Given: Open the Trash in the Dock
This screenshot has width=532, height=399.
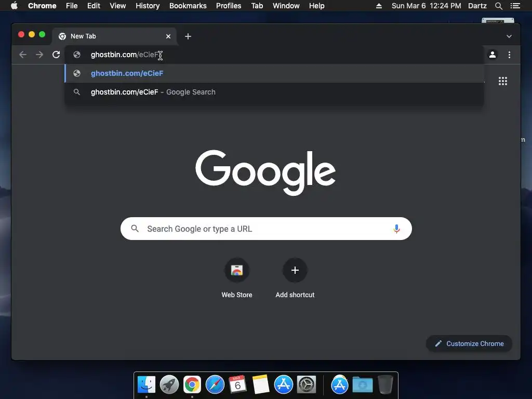Looking at the screenshot, I should point(385,384).
